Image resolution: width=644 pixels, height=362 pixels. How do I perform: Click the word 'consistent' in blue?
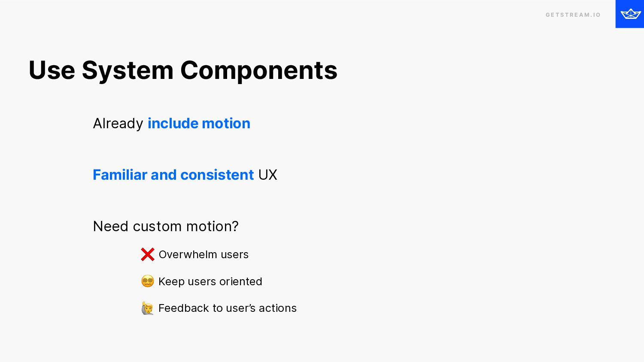click(217, 175)
